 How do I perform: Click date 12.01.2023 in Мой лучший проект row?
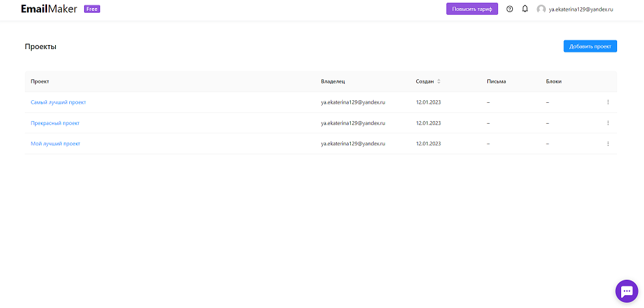pyautogui.click(x=428, y=144)
